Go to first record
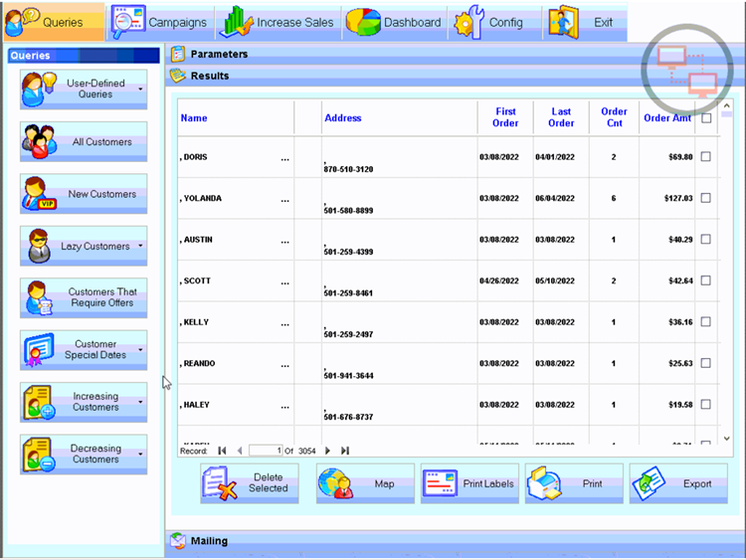 (222, 451)
